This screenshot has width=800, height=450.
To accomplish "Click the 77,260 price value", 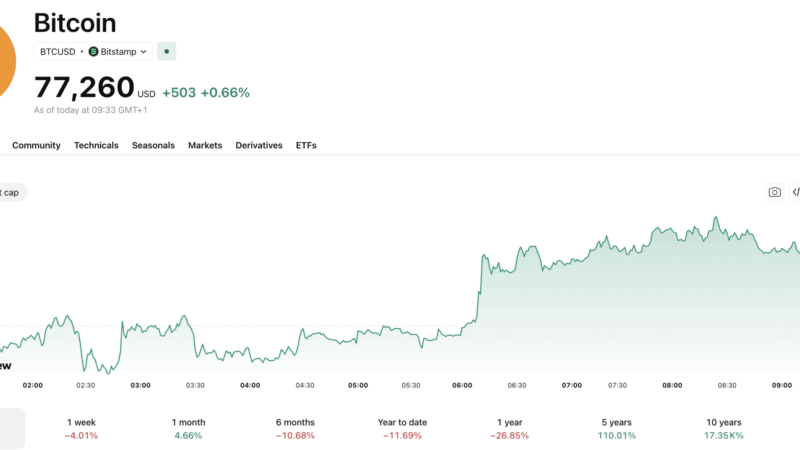I will (x=84, y=87).
